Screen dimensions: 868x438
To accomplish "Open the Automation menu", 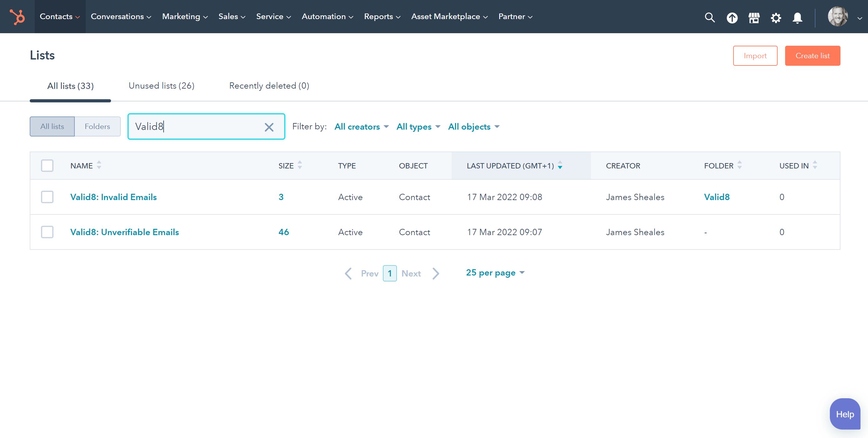I will pyautogui.click(x=327, y=17).
